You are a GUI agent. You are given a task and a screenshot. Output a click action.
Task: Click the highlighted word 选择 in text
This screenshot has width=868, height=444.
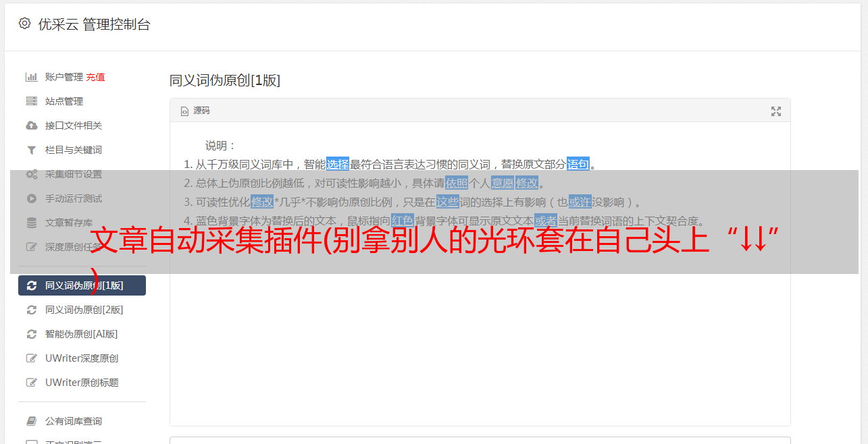(338, 164)
